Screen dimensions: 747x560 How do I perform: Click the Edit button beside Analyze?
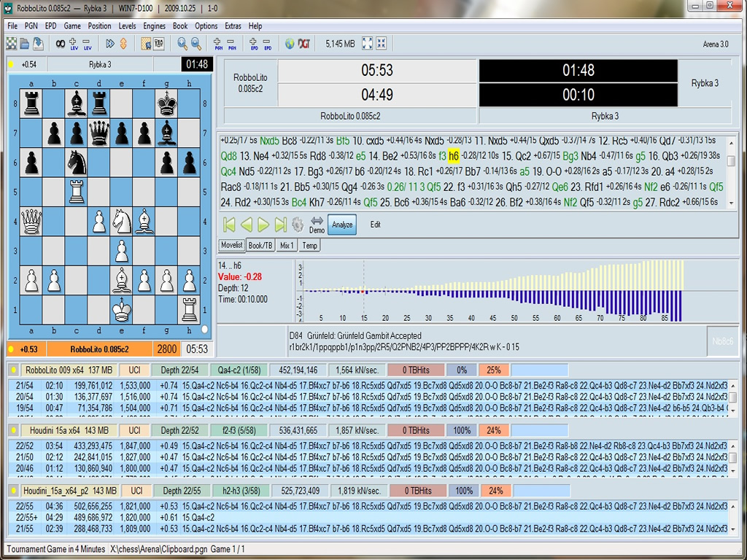click(376, 225)
